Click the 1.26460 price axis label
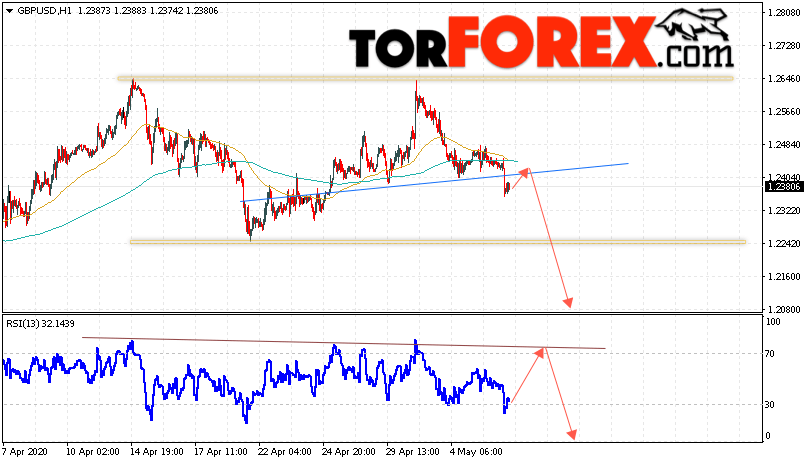The image size is (808, 463). [x=784, y=79]
